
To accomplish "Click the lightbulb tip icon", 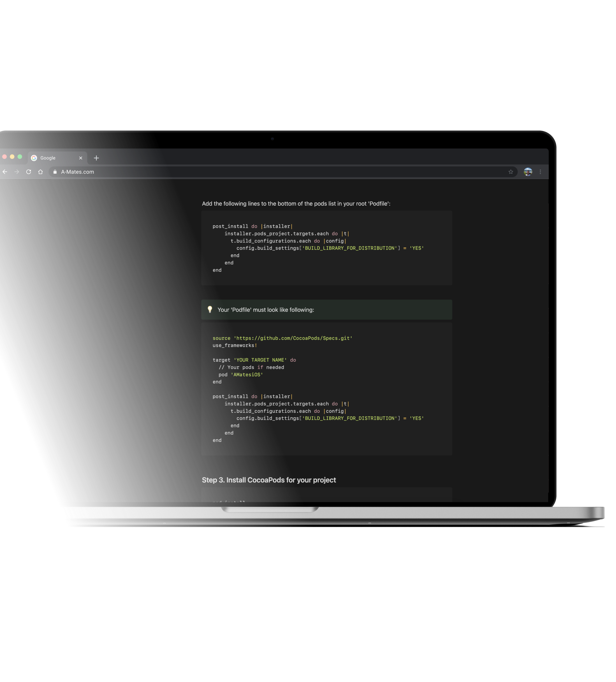I will (x=210, y=310).
